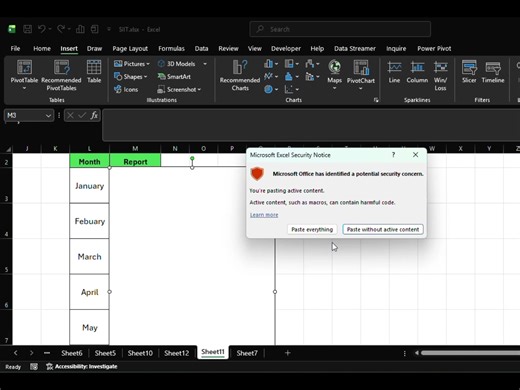Insert a Table from the ribbon
The height and width of the screenshot is (390, 520).
tap(94, 71)
